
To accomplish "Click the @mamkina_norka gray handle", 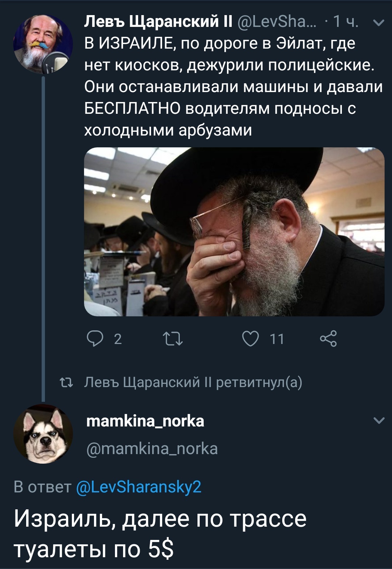I will [x=152, y=449].
